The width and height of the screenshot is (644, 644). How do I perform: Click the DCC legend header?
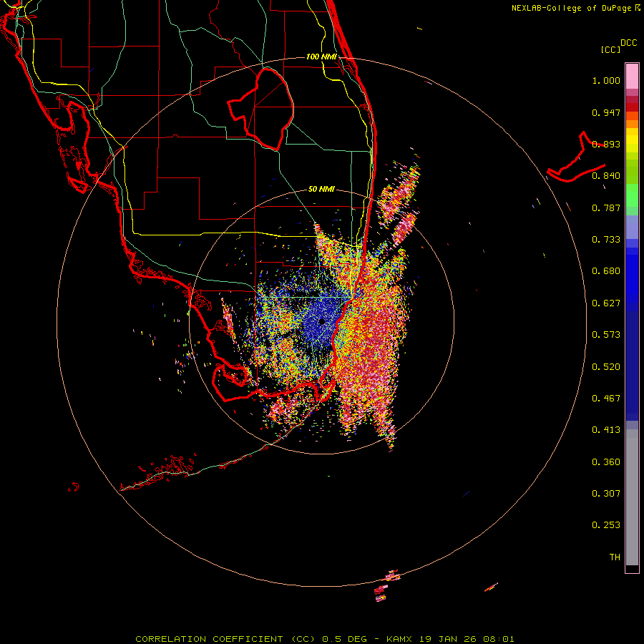coord(628,42)
